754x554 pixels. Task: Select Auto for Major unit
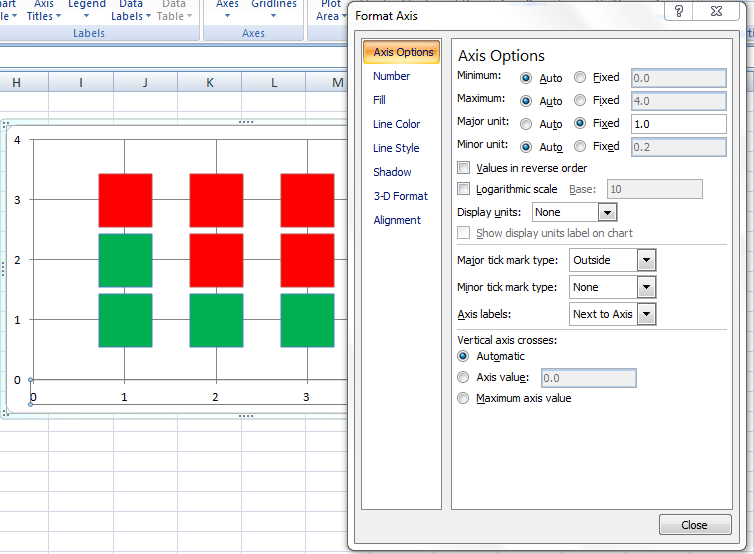coord(526,124)
